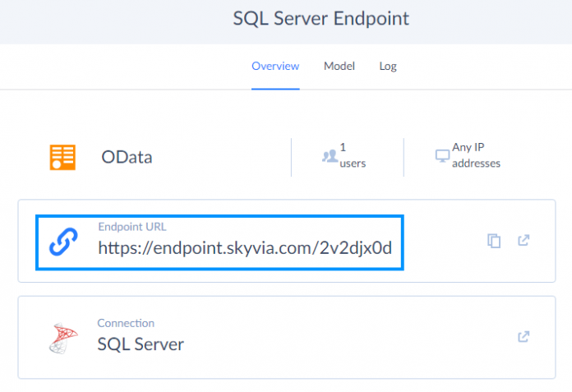The image size is (572, 392).
Task: Click the orange OData endpoint icon
Action: [62, 157]
